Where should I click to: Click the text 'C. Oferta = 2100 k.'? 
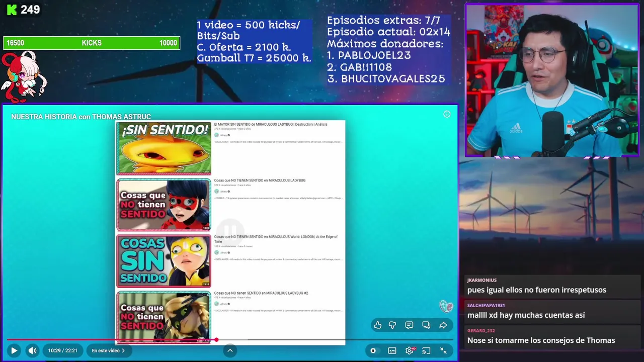[244, 47]
